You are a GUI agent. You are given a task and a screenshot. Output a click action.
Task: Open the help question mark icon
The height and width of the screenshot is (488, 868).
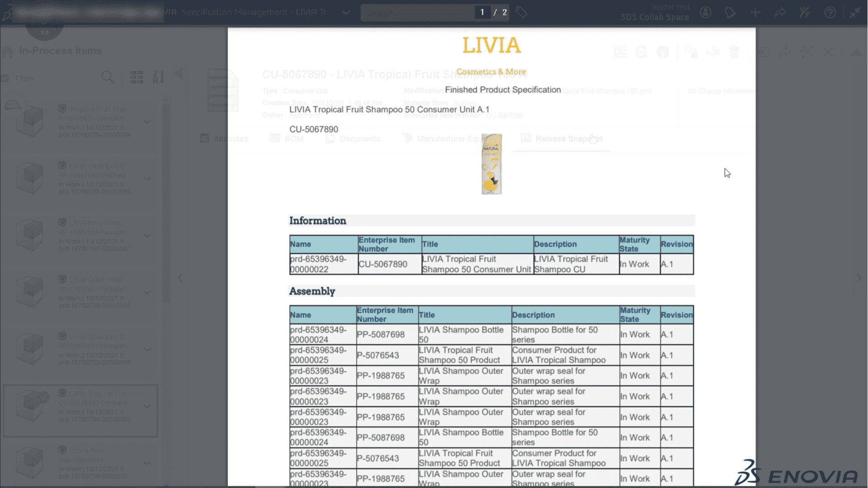(830, 12)
